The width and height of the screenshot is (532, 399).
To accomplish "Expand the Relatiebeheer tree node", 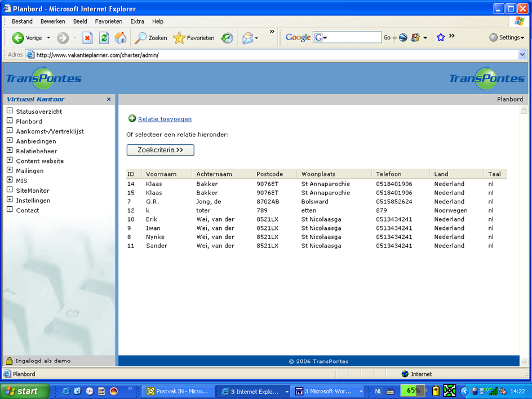I will [10, 150].
